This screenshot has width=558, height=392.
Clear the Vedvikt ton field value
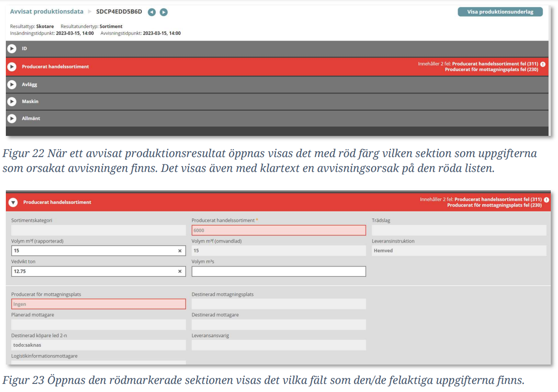pos(180,271)
